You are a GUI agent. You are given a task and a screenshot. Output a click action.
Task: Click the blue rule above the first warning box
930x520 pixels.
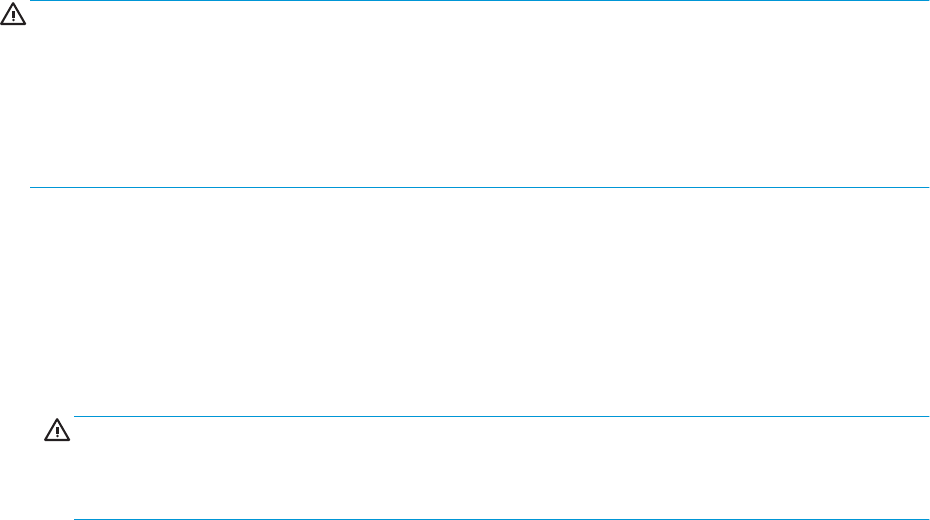click(479, 1)
